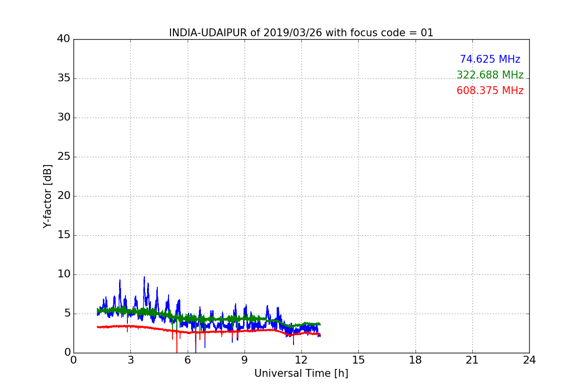Click y-axis tick label 10
Viewport: 588px width, 392px height.
[x=64, y=274]
